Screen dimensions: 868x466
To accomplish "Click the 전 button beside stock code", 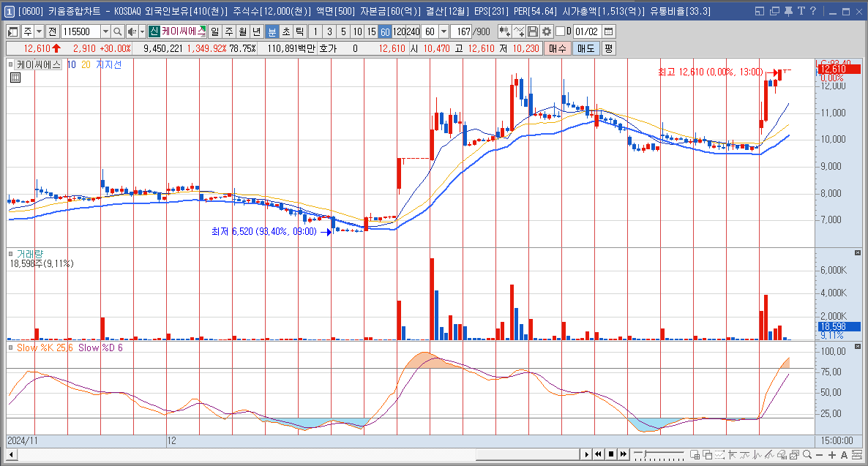I will [52, 31].
